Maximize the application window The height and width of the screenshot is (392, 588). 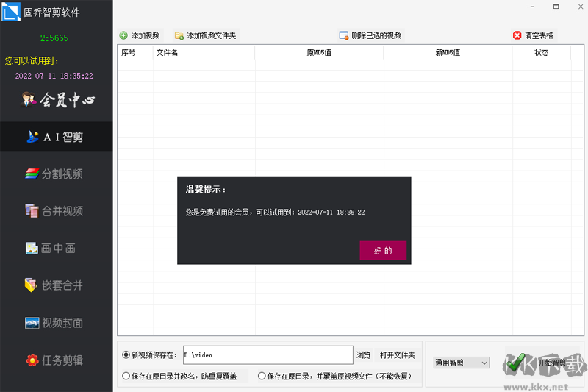(556, 7)
